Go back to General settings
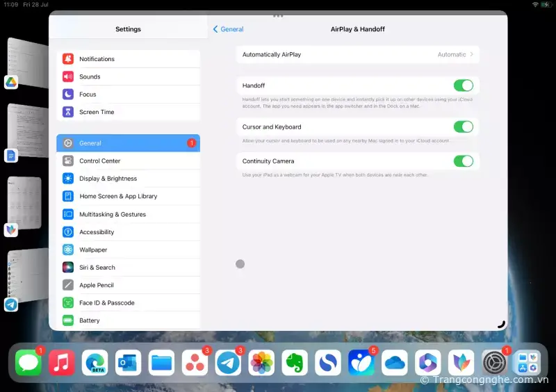The width and height of the screenshot is (556, 392). [x=229, y=29]
